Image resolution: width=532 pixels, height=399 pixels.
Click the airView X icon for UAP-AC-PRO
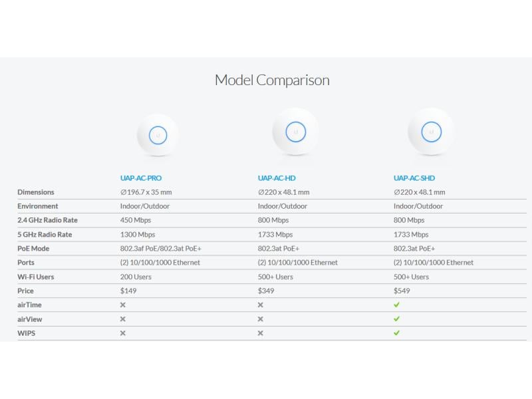(122, 319)
